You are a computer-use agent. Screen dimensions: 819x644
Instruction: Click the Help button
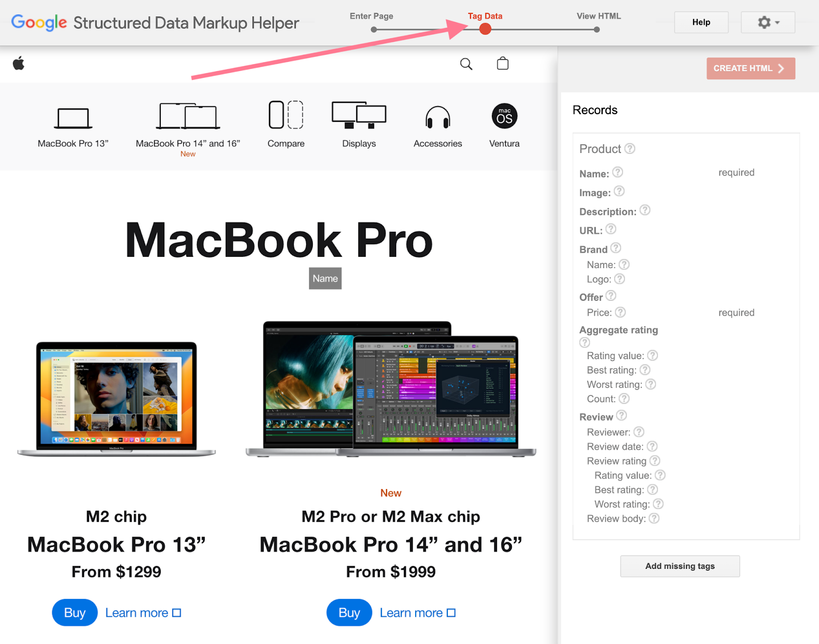coord(701,23)
